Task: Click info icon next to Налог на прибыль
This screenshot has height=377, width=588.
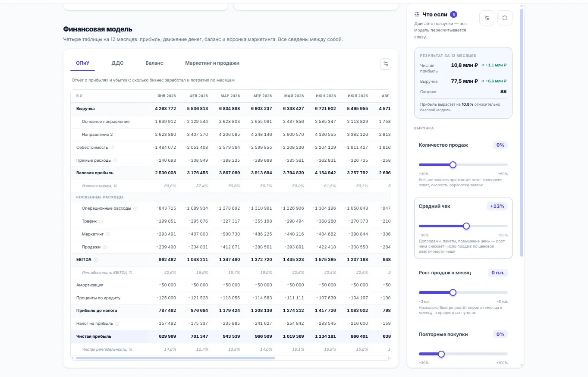Action: pyautogui.click(x=117, y=324)
